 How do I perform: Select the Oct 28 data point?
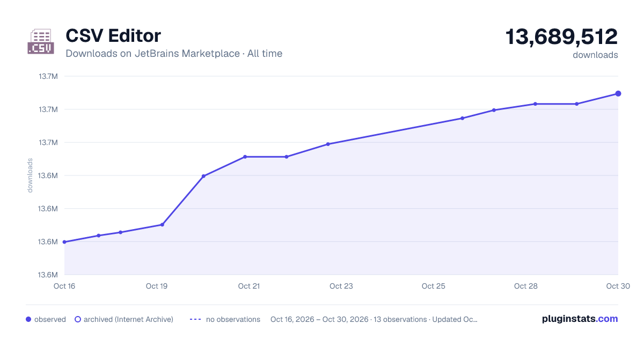535,104
